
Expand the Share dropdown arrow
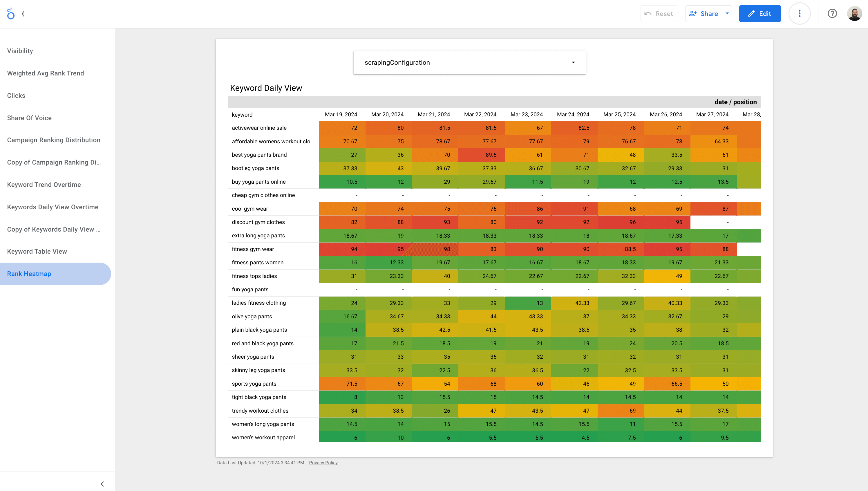[727, 13]
